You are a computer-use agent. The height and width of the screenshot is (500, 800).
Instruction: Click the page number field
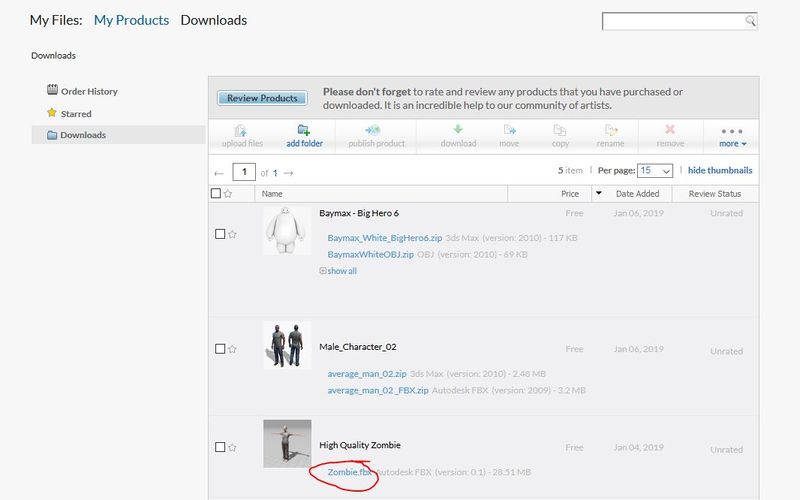[244, 172]
